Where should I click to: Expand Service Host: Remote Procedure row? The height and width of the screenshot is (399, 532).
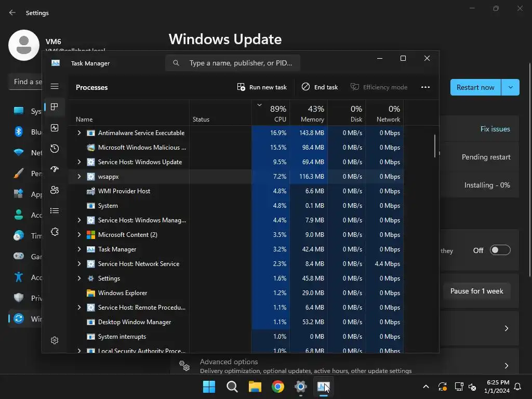[x=79, y=308]
